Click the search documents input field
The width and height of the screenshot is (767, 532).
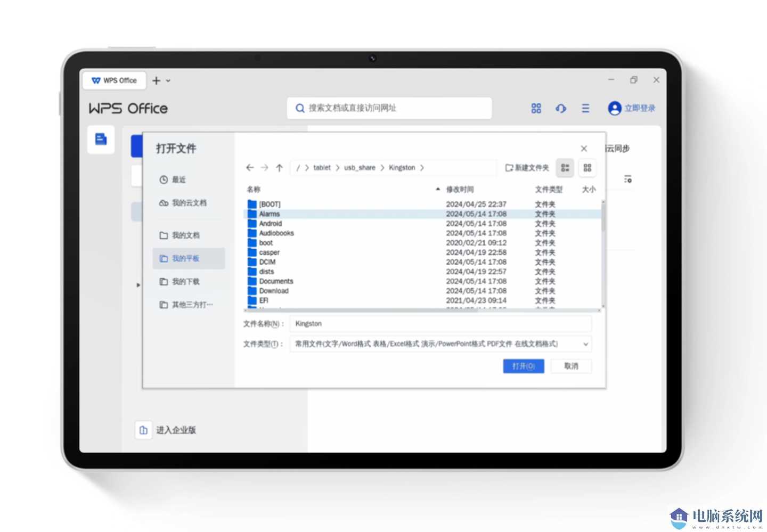[389, 108]
